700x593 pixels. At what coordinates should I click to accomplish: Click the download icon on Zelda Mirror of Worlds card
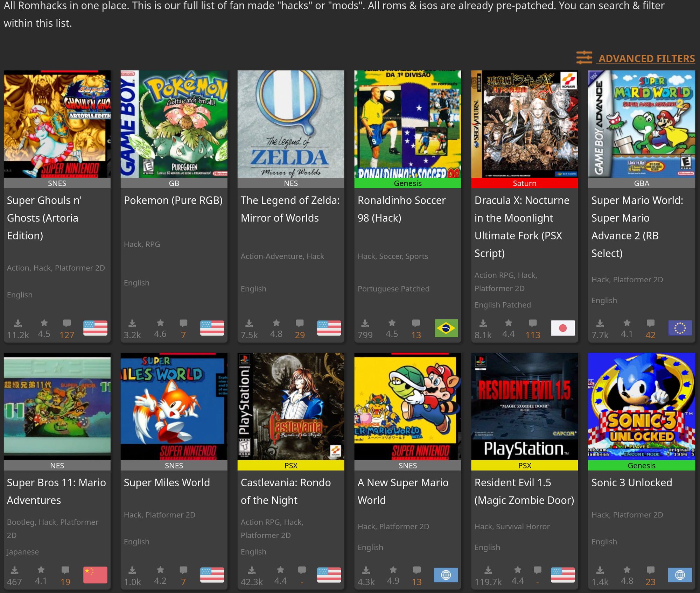click(x=249, y=323)
